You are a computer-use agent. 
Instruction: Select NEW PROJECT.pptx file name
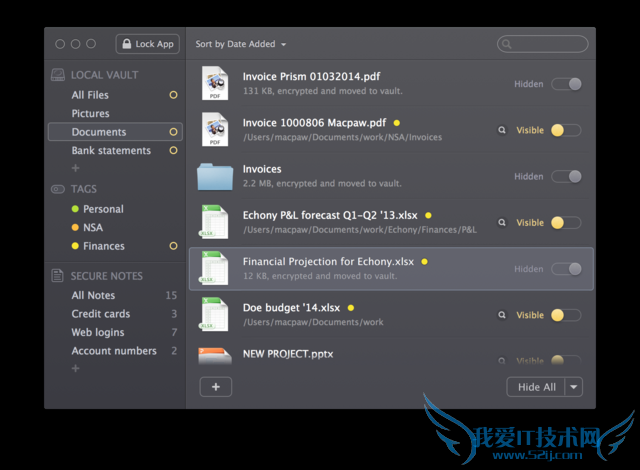[x=288, y=354]
